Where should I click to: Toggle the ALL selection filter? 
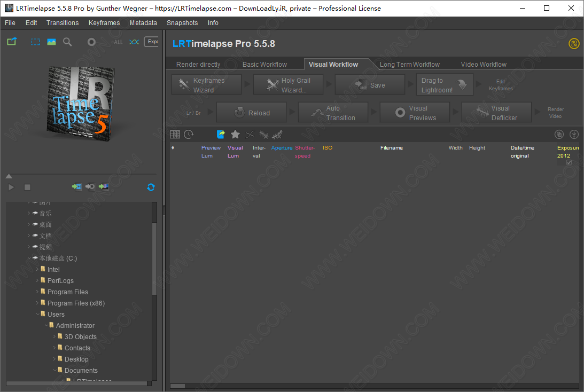pyautogui.click(x=118, y=42)
